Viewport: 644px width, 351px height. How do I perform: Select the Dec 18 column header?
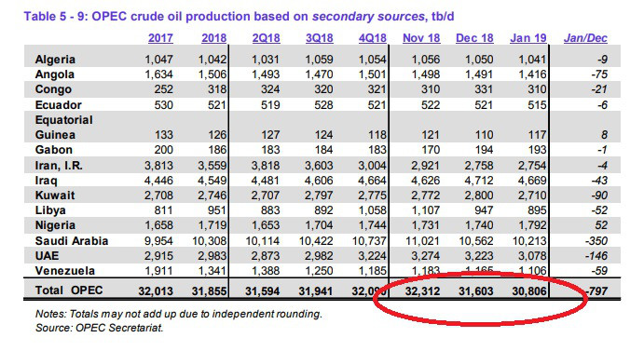pos(474,38)
